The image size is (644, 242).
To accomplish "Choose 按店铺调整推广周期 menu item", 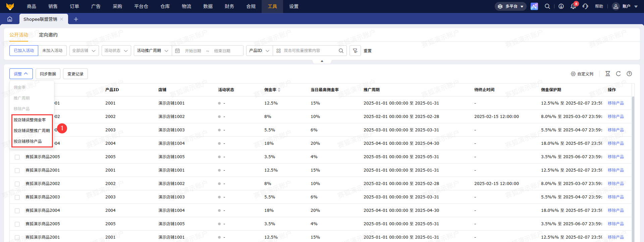I will click(x=32, y=130).
